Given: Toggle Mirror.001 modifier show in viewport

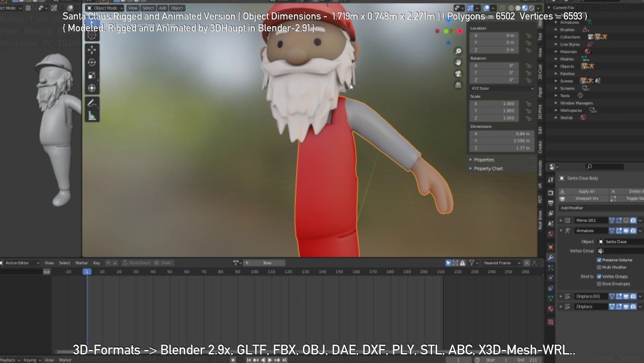Looking at the screenshot, I should click(x=626, y=220).
